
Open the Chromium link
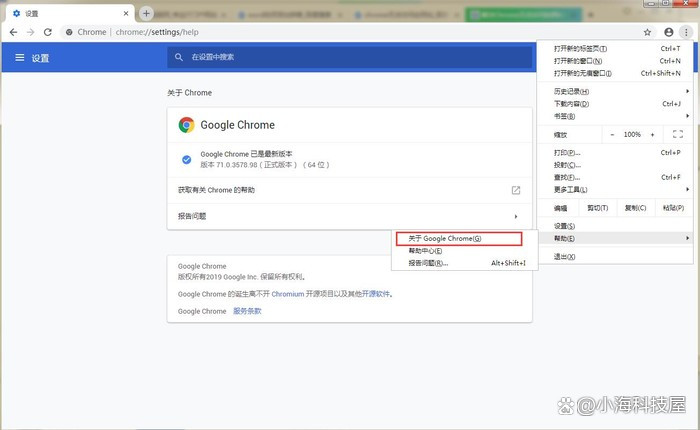pos(288,294)
